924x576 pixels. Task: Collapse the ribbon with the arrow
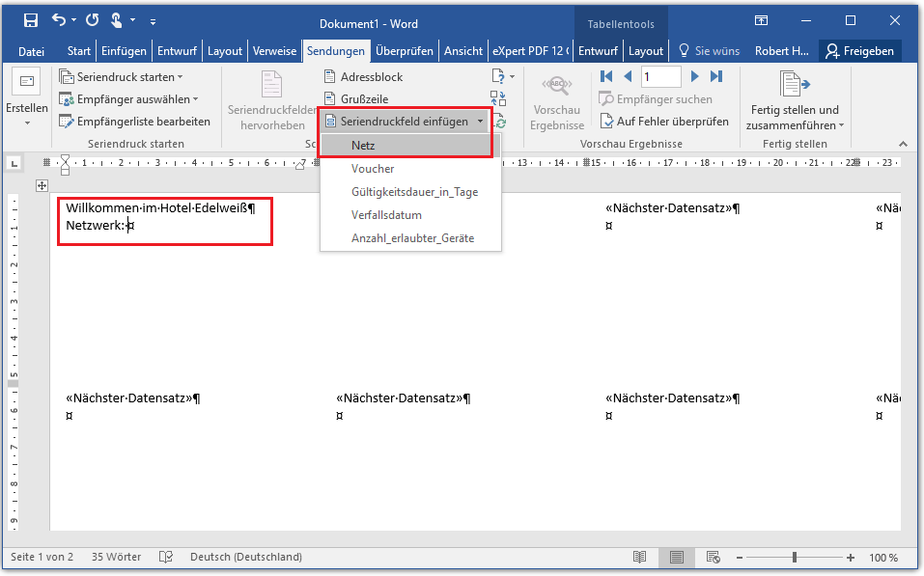pyautogui.click(x=903, y=144)
